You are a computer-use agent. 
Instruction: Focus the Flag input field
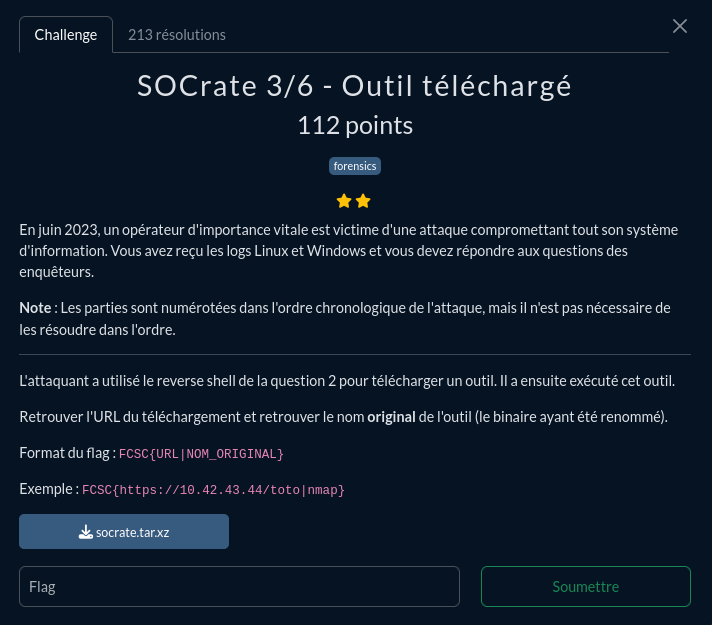point(239,586)
